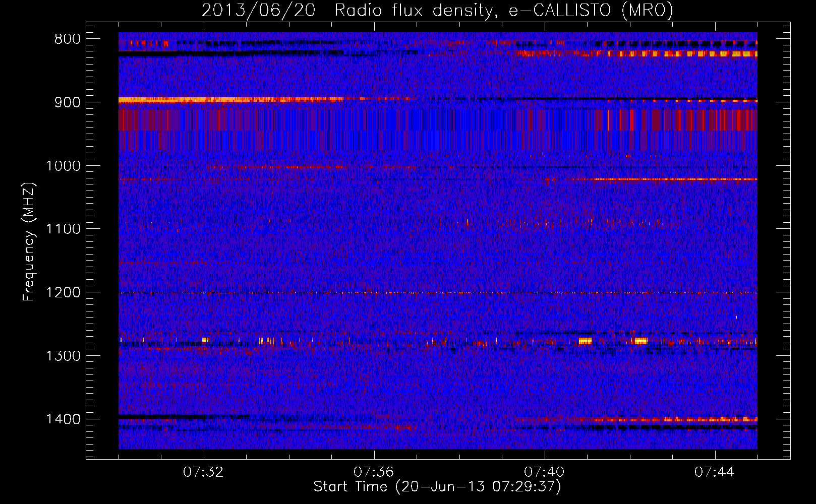Click the date '2013/06/20' in the title
Screen dimensions: 816x504
pyautogui.click(x=259, y=10)
